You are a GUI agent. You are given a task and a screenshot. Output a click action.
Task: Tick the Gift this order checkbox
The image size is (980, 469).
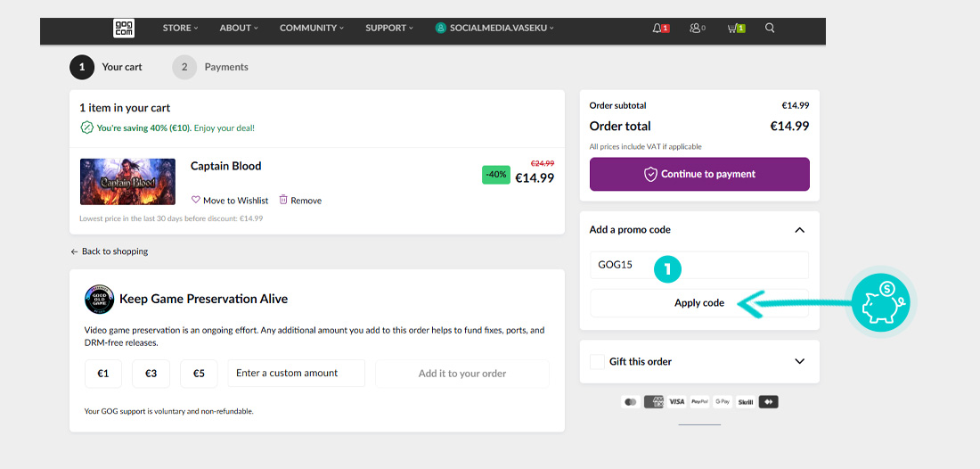point(597,362)
